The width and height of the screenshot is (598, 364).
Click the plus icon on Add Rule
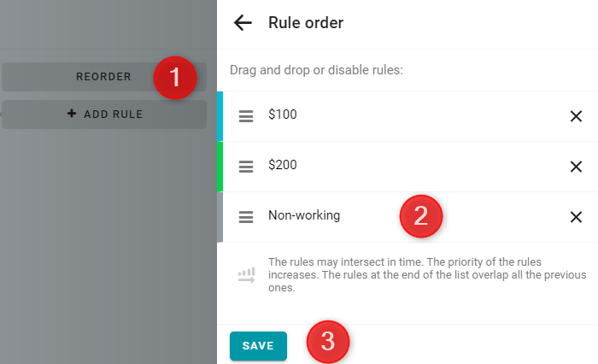pyautogui.click(x=71, y=114)
